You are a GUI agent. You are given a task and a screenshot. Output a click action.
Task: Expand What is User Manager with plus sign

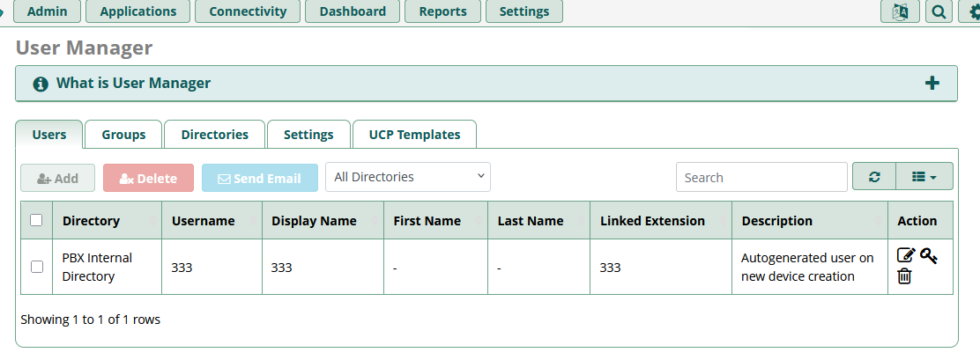pyautogui.click(x=932, y=84)
